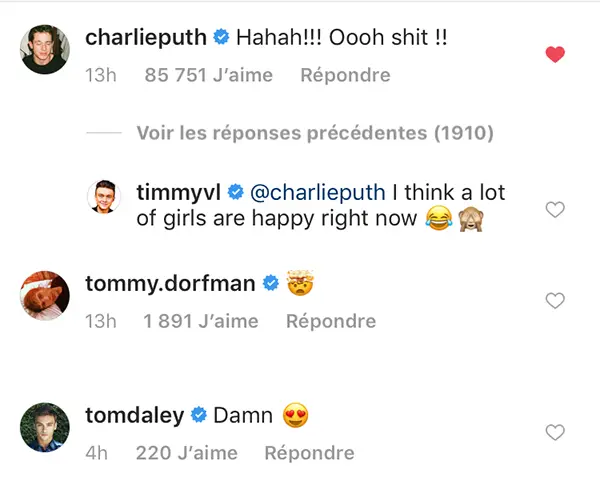Like tomdaley's Damn comment heart

point(555,432)
